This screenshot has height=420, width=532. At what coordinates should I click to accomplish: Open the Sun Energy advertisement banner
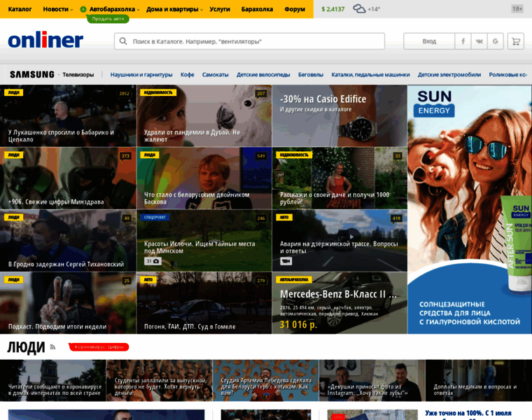(470, 209)
